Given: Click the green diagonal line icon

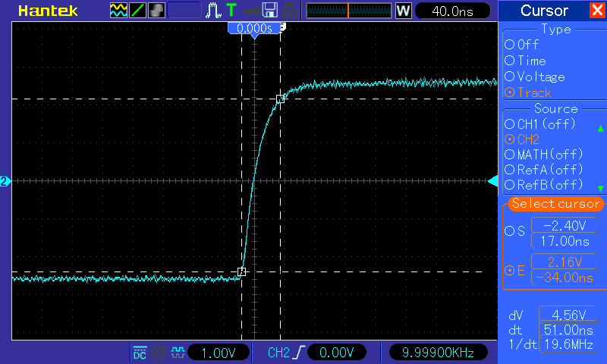Looking at the screenshot, I should point(137,11).
